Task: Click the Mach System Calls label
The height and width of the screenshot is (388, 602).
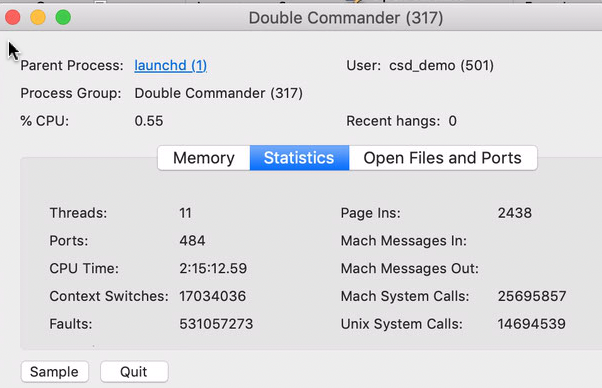Action: 405,296
